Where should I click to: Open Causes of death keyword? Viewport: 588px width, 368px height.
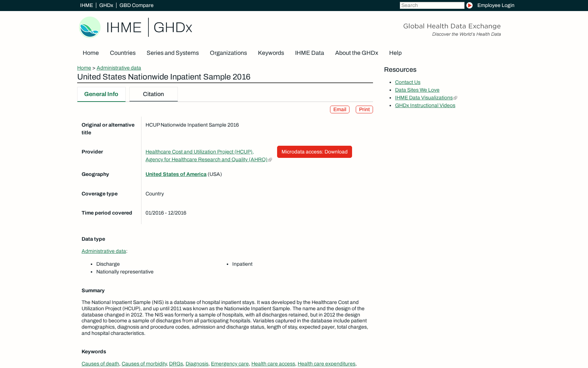[x=100, y=364]
